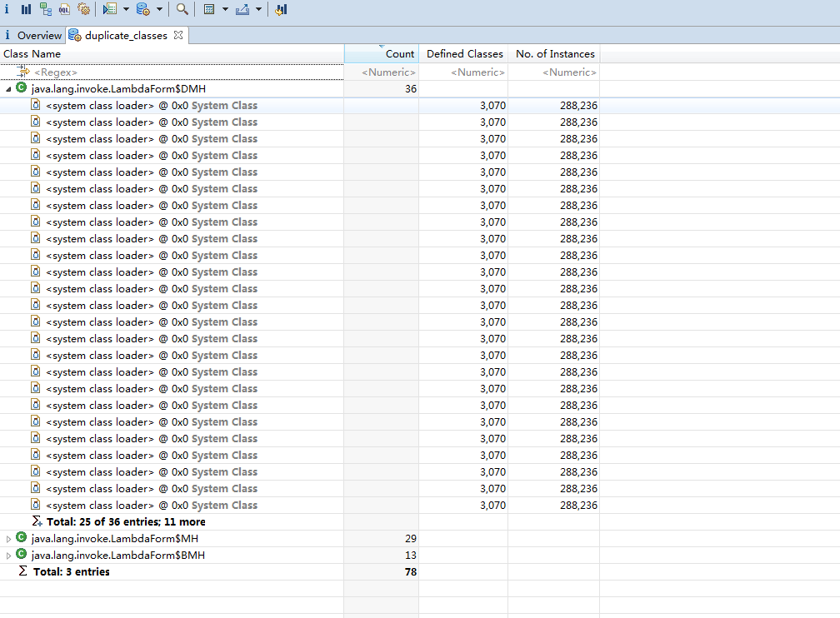Image resolution: width=840 pixels, height=618 pixels.
Task: Collapse java.lang.invoke.LambdaForm$DMH node
Action: coord(8,89)
